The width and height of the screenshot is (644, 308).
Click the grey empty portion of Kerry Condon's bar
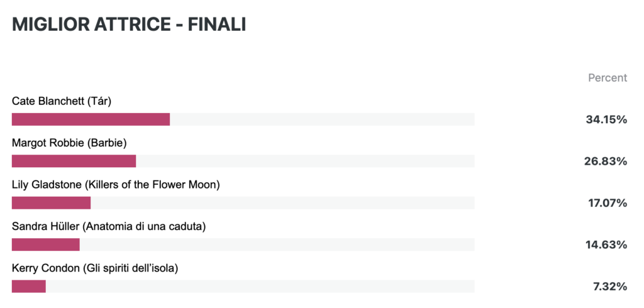pos(260,286)
